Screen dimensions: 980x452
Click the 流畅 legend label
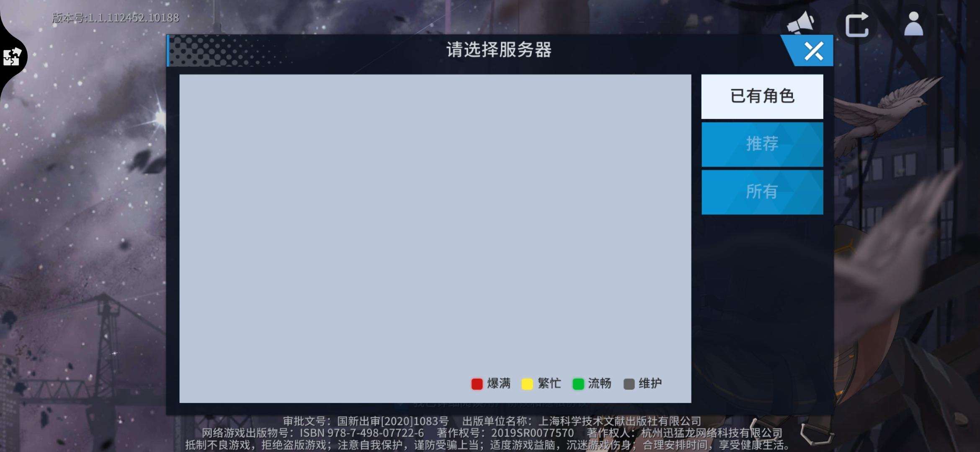point(599,383)
